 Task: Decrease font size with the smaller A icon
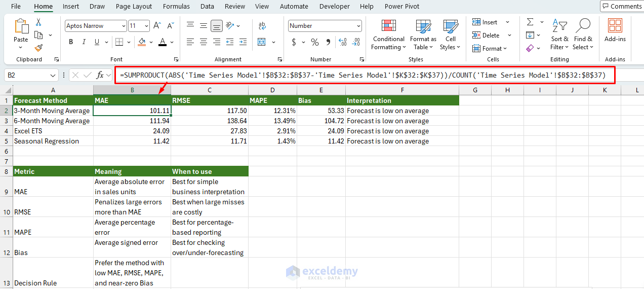click(170, 26)
